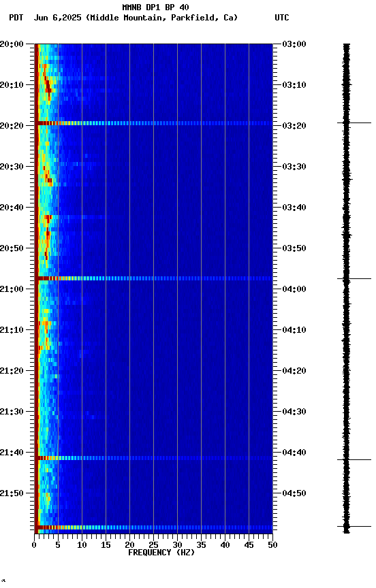Click the broadband band at the spectrogram bottom

(x=153, y=527)
